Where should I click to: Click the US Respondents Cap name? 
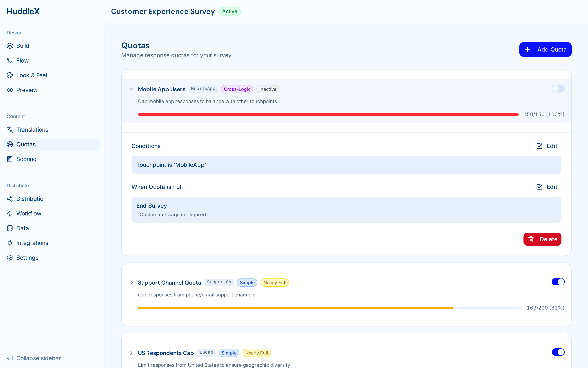(x=166, y=353)
